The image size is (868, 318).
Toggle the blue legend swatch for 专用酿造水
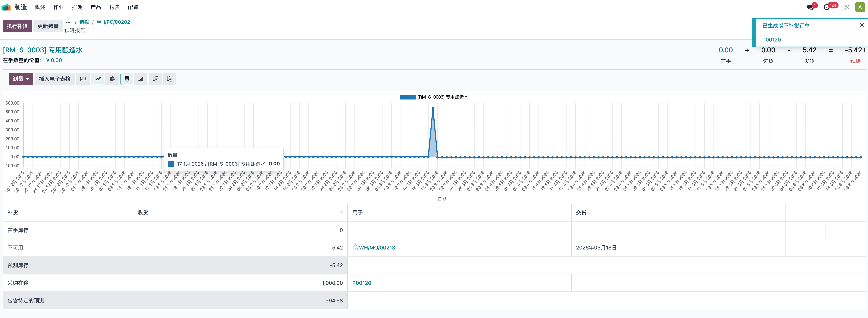coord(407,97)
